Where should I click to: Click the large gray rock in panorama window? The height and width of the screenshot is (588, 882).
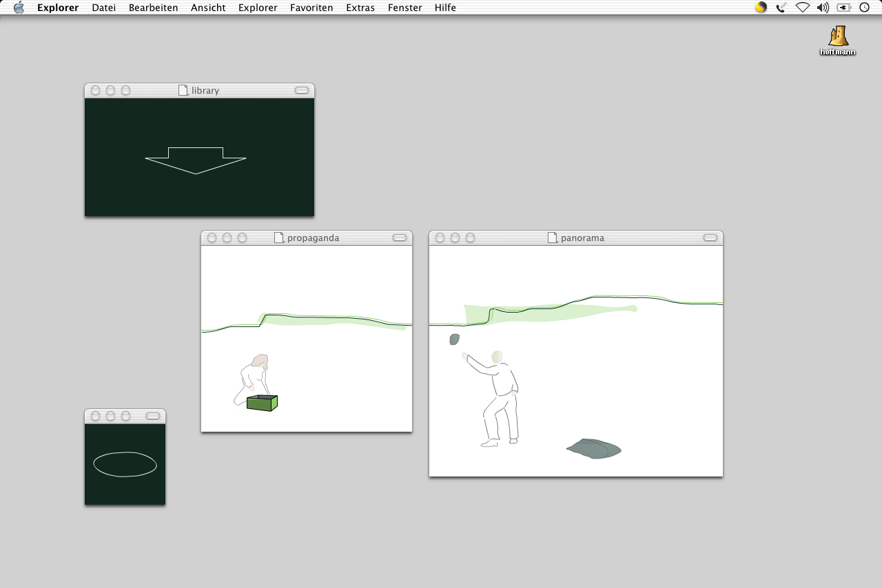pyautogui.click(x=594, y=449)
